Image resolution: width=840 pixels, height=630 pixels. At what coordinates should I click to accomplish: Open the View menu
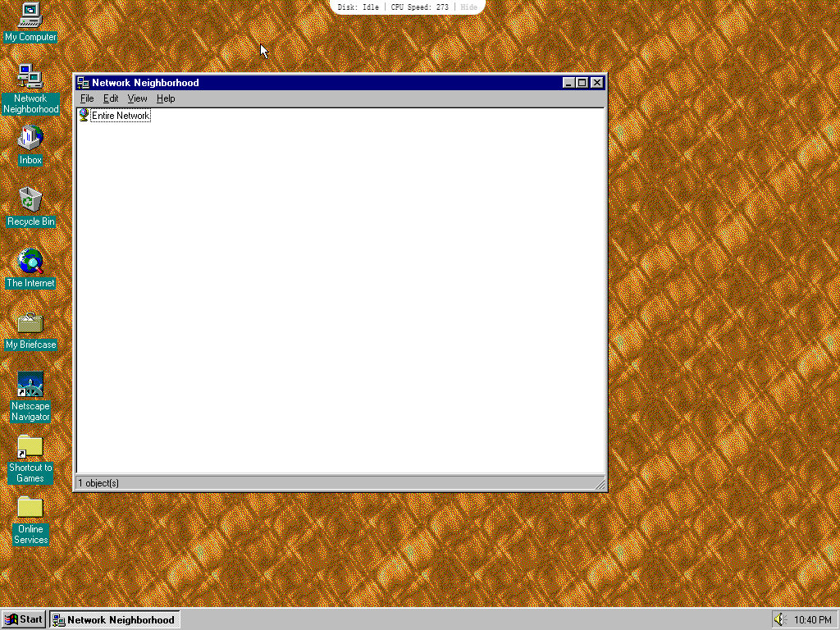point(137,98)
